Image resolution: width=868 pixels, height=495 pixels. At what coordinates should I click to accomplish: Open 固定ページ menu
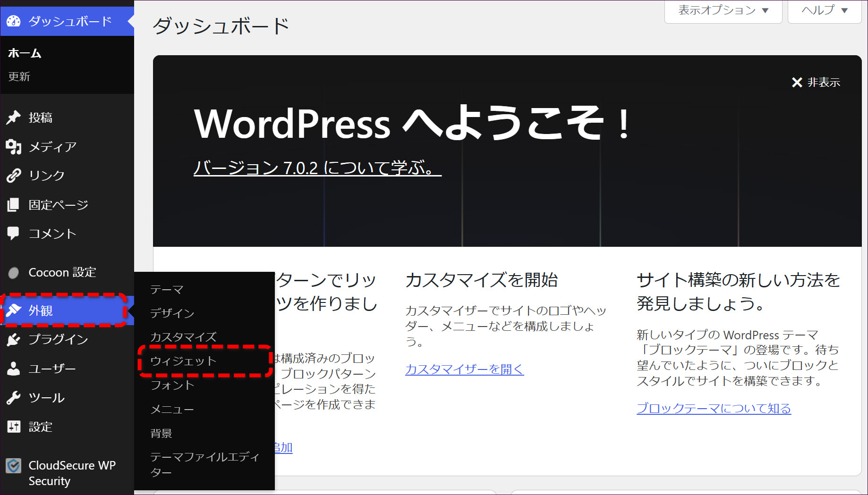[67, 205]
